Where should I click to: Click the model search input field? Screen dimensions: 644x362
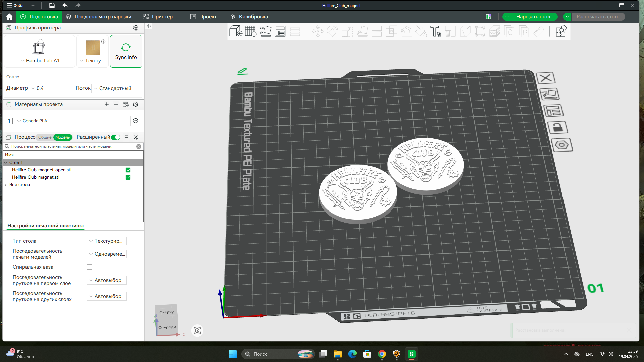pyautogui.click(x=73, y=146)
